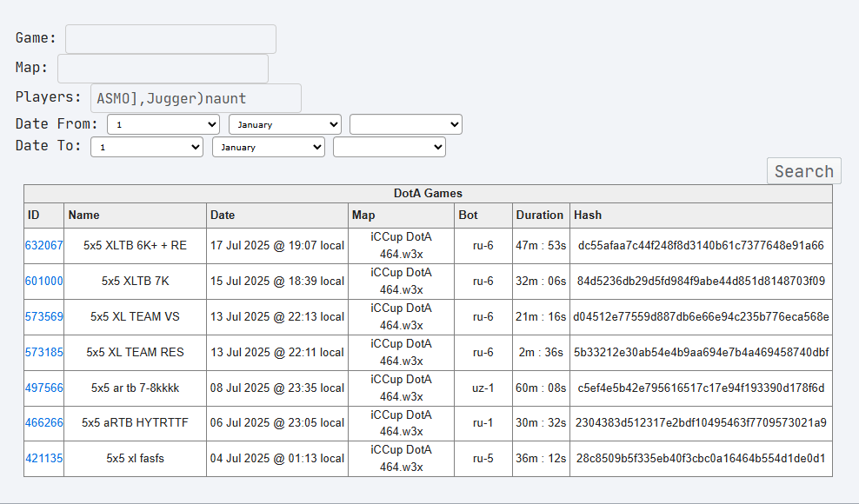The image size is (859, 504).
Task: Click hash starting with d04512e77559
Action: pos(702,316)
